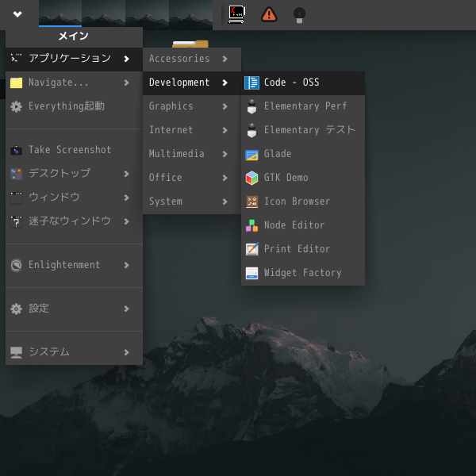Viewport: 476px width, 476px height.
Task: Expand the Navigate... submenu arrow
Action: [127, 83]
